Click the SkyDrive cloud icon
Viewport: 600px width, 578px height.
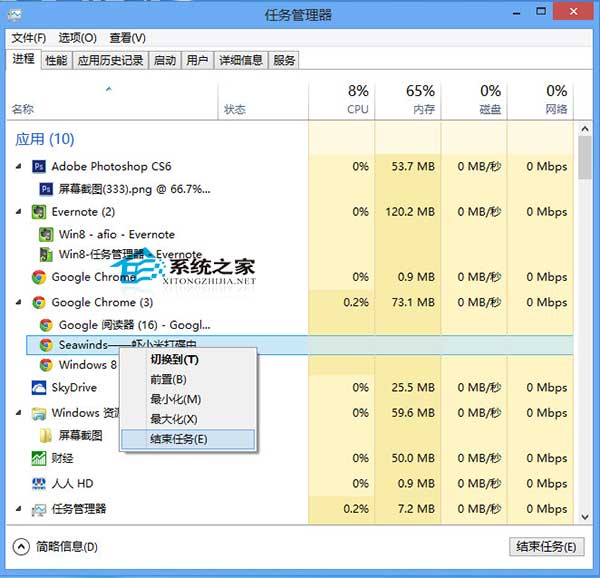[39, 388]
